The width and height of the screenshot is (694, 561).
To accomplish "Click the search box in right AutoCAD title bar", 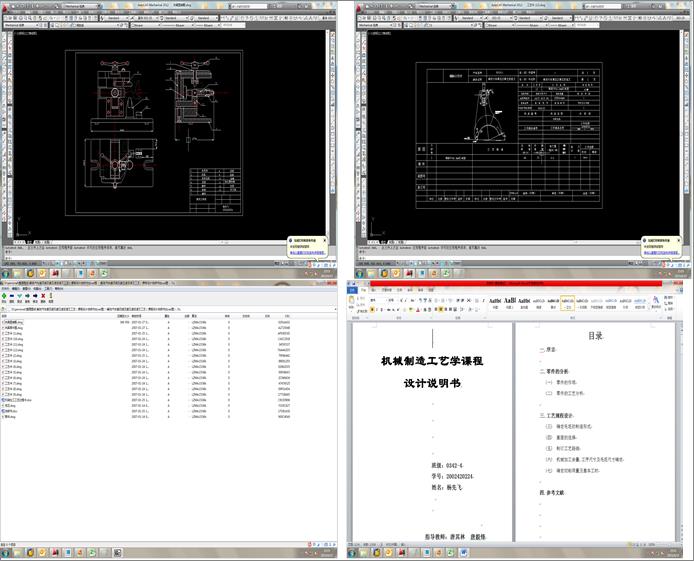I will pos(603,6).
